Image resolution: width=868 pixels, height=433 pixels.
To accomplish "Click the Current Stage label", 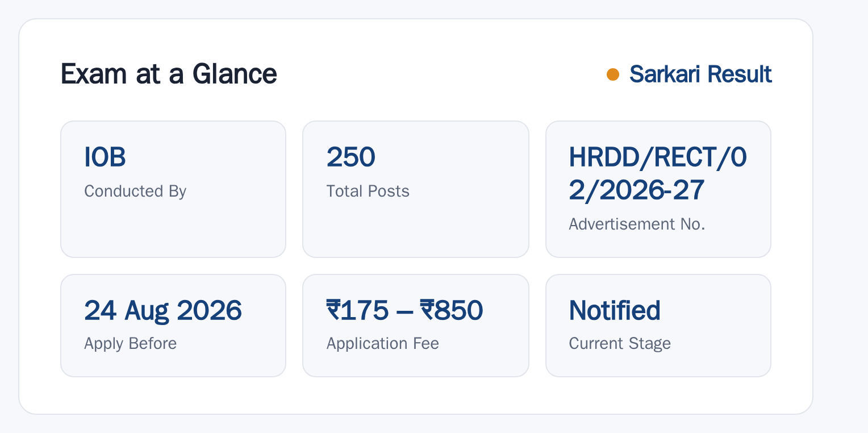I will coord(620,344).
